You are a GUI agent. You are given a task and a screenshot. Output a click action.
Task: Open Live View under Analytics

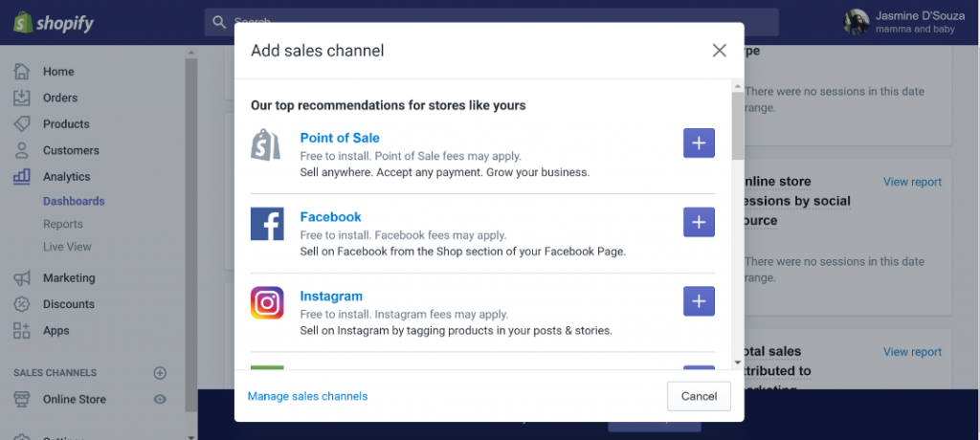click(x=67, y=247)
